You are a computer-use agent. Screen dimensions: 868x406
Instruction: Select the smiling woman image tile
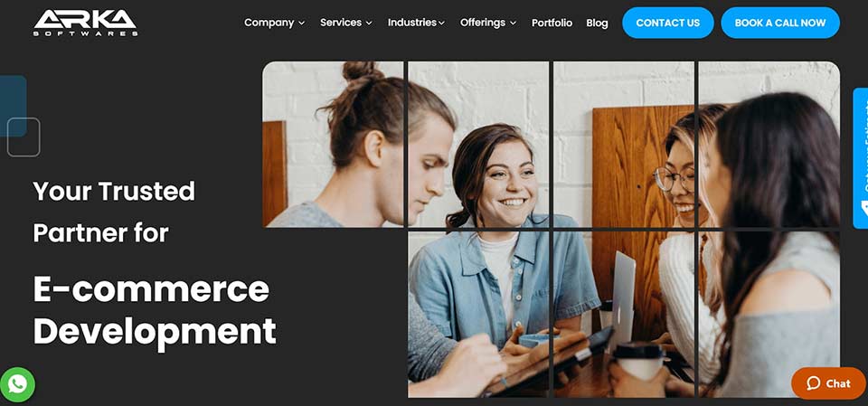tap(478, 144)
